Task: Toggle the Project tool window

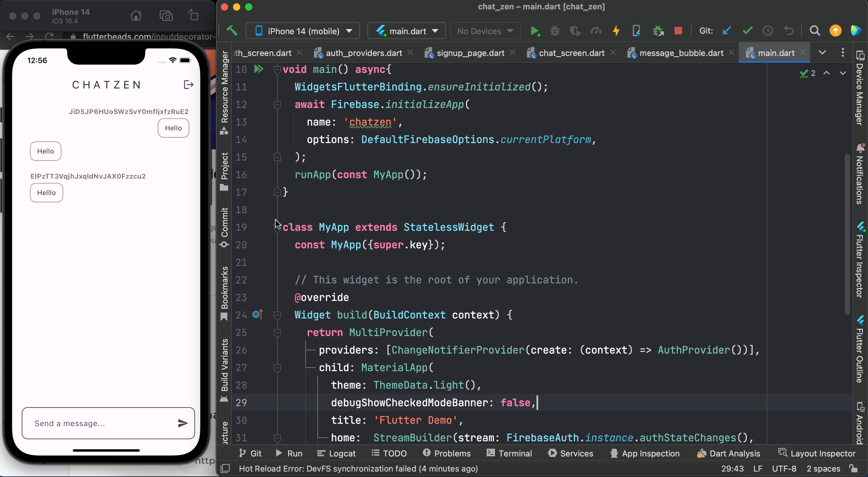Action: (x=224, y=172)
